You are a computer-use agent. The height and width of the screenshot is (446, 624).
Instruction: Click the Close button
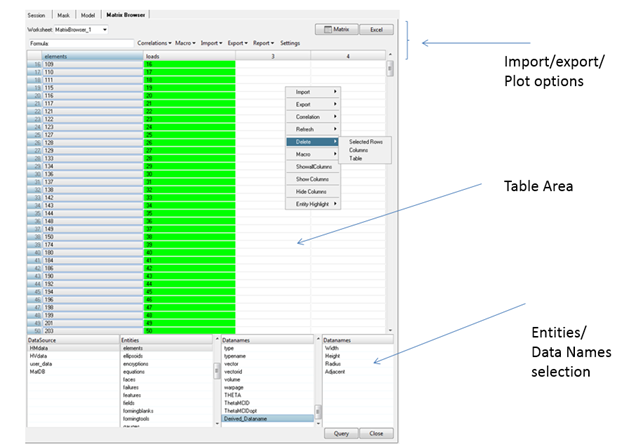pos(376,433)
